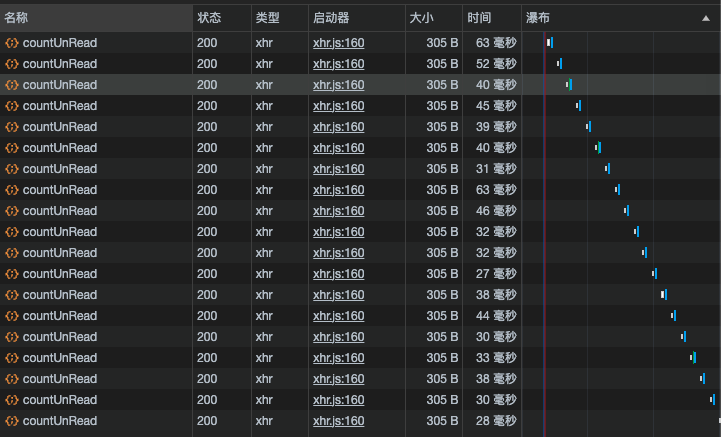Click the JSON icon of the 39 毫秒 request
The image size is (721, 437).
[x=11, y=127]
